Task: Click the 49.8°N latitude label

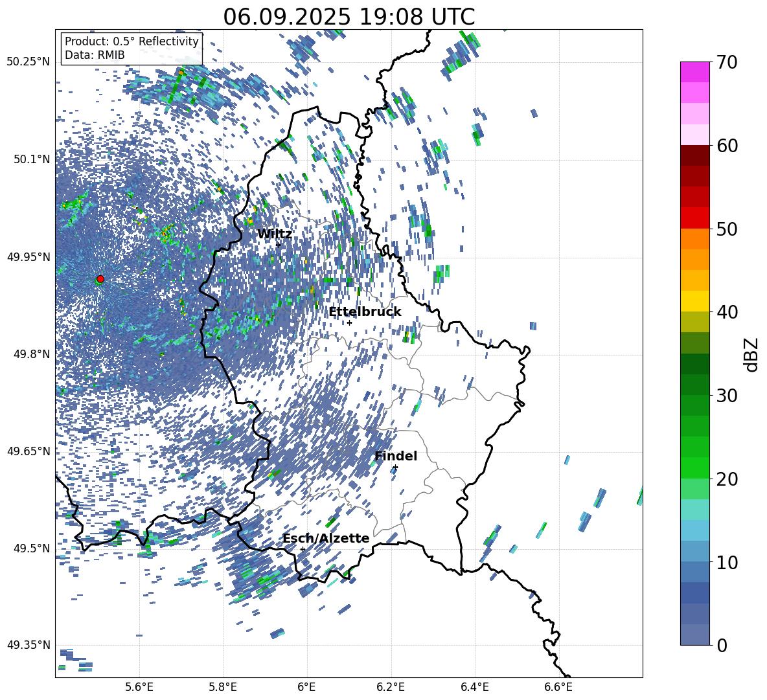Action: click(x=32, y=354)
